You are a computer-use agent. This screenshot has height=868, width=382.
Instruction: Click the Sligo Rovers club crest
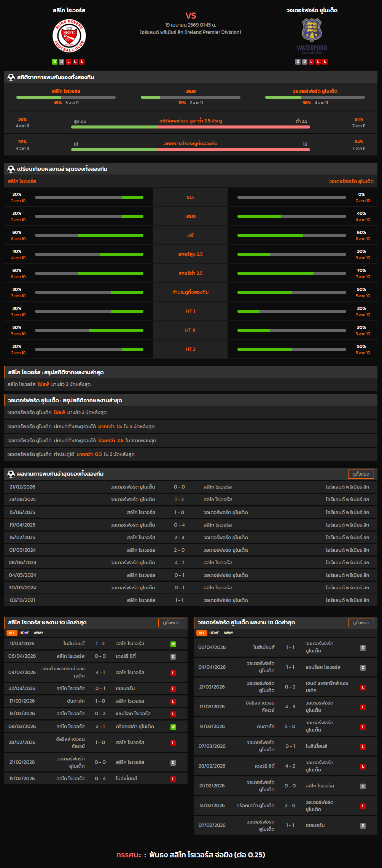pos(69,36)
